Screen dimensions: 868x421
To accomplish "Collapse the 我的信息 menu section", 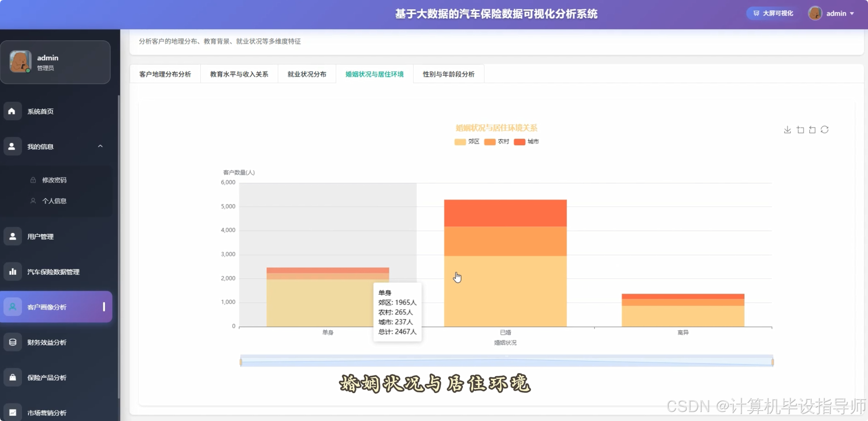I will pyautogui.click(x=100, y=146).
